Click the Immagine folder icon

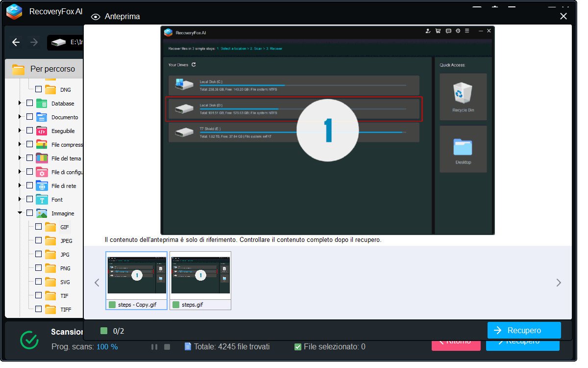pyautogui.click(x=42, y=213)
